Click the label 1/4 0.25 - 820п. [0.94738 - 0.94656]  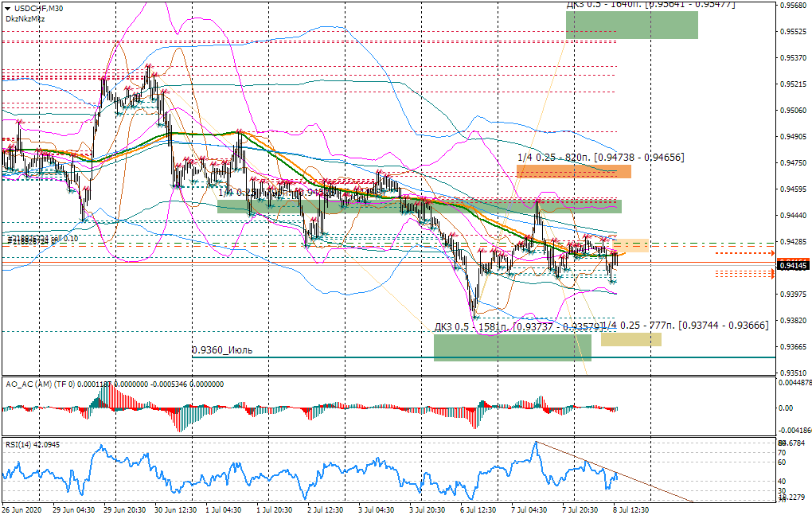(601, 157)
